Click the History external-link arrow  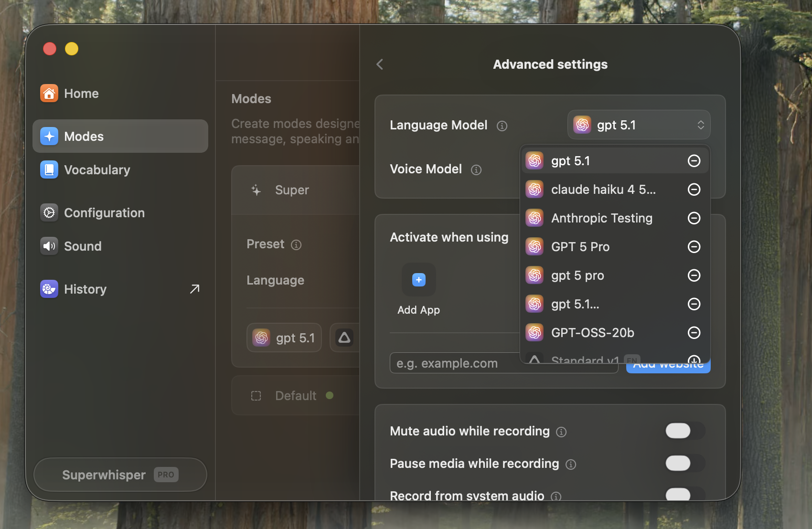[x=194, y=289]
